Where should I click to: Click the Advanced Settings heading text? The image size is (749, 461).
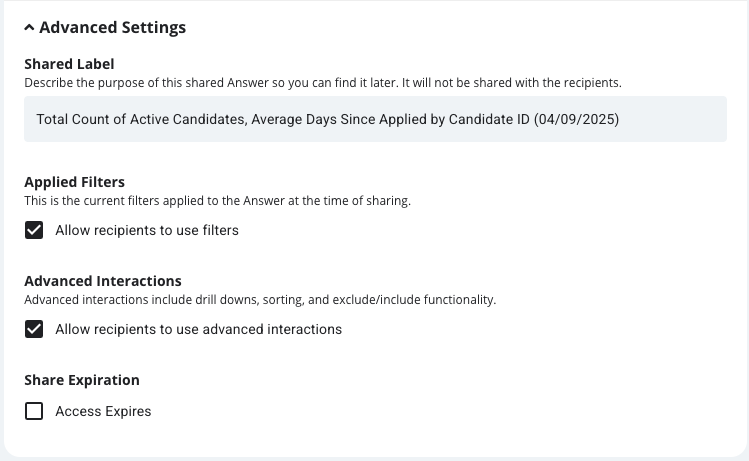[112, 28]
